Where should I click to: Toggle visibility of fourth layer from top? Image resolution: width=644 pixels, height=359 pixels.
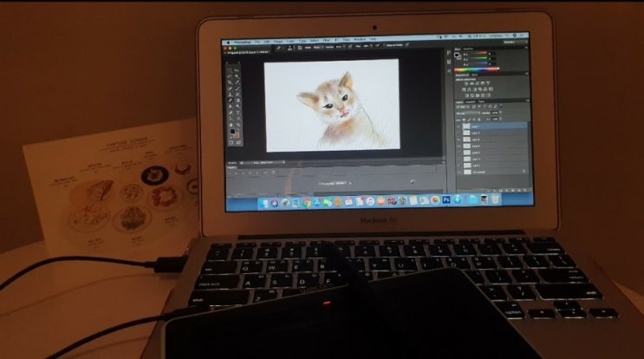pos(459,147)
